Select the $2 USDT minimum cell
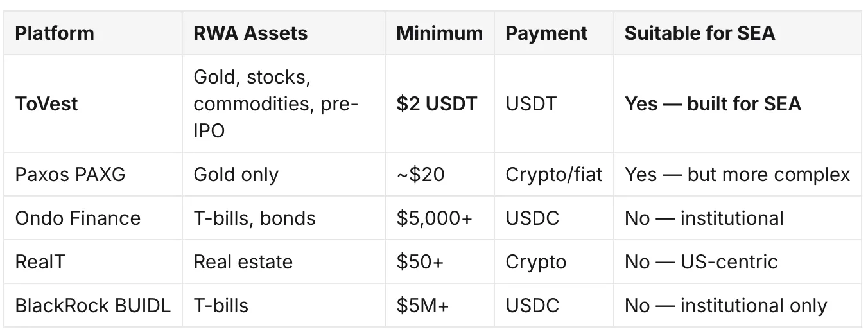This screenshot has width=868, height=334. 437,103
